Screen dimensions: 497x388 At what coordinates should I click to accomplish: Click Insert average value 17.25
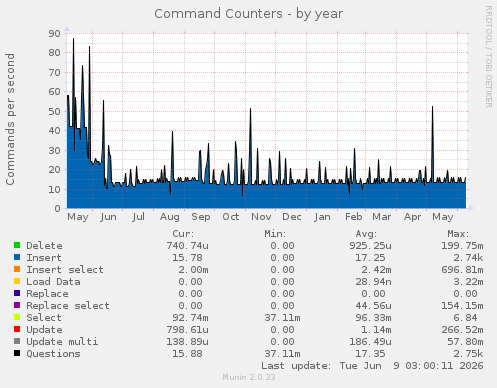[370, 258]
